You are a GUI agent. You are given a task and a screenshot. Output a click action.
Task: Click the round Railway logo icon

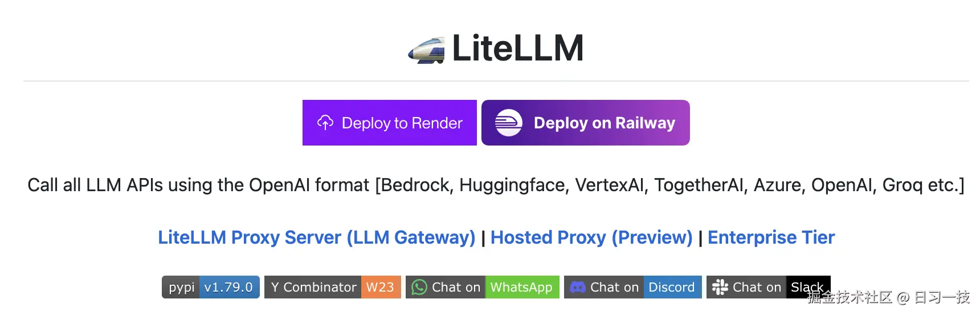point(508,123)
